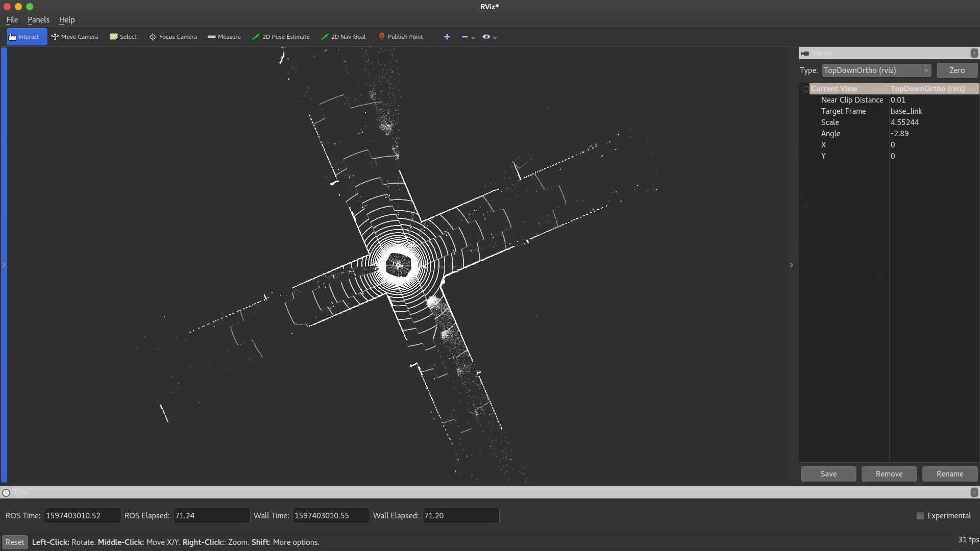Set a 2D Nav Goal
980x551 pixels.
pos(343,36)
